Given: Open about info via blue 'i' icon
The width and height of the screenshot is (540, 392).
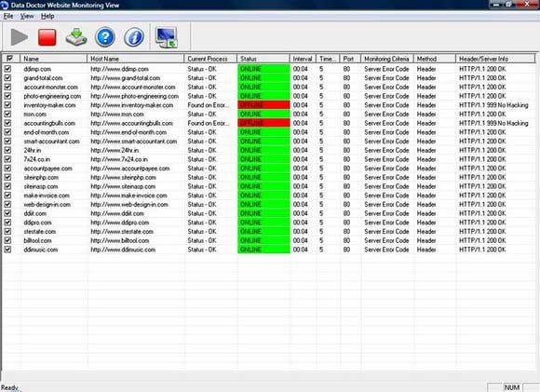Looking at the screenshot, I should click(134, 37).
